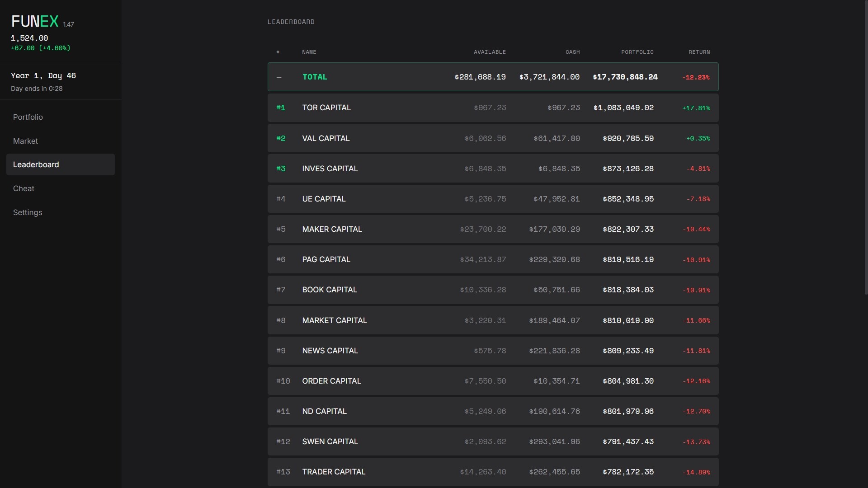Viewport: 868px width, 488px height.
Task: Open the Cheat menu entry
Action: [x=60, y=188]
